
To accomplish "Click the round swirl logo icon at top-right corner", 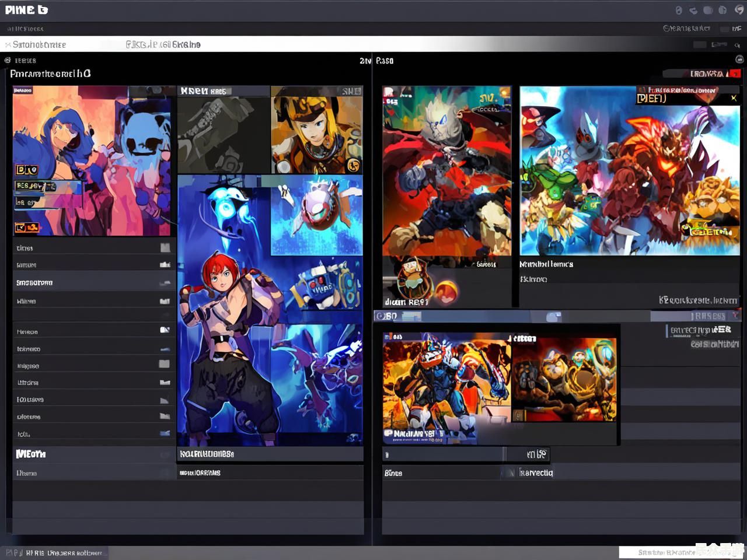I will coord(739,10).
